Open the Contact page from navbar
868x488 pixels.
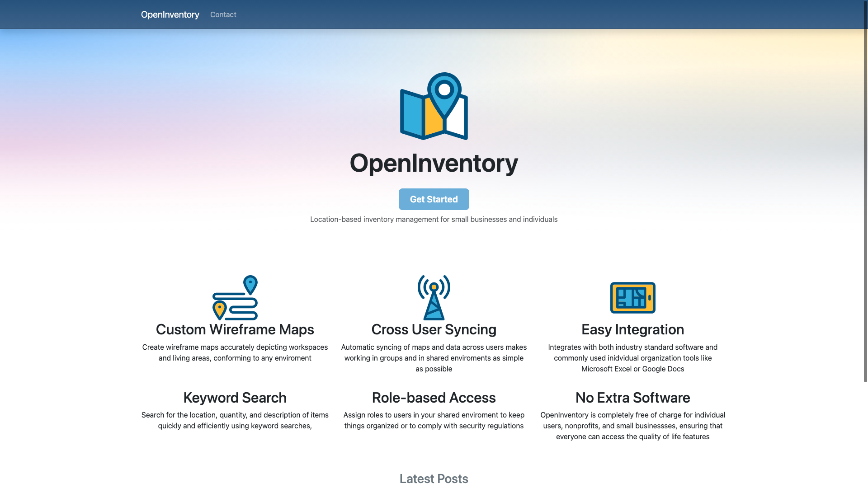[x=223, y=14]
